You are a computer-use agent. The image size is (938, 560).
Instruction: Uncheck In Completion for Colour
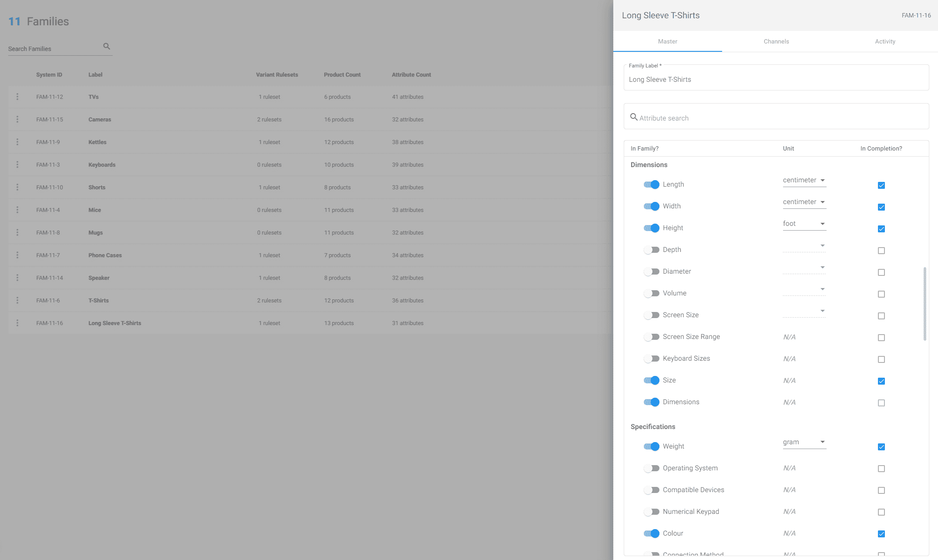(881, 534)
